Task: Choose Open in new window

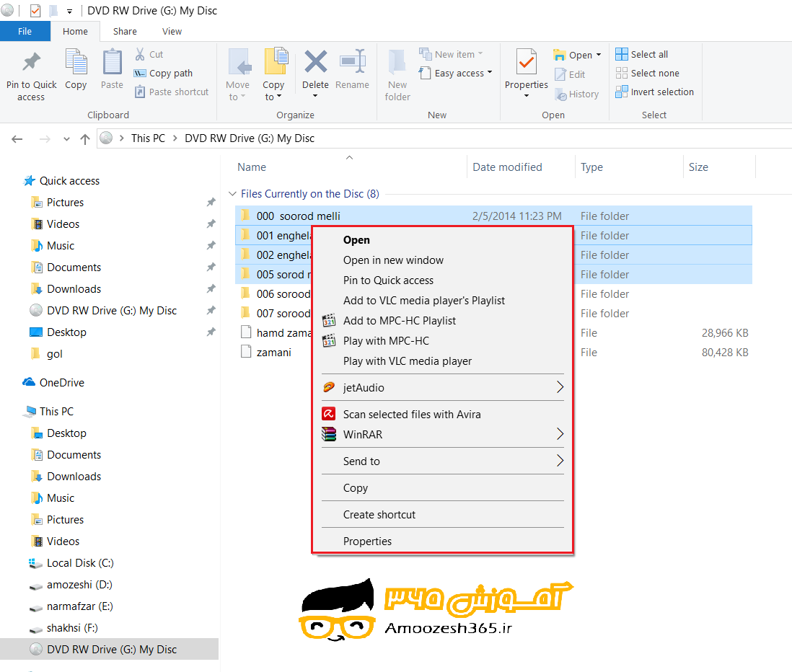Action: click(x=393, y=260)
